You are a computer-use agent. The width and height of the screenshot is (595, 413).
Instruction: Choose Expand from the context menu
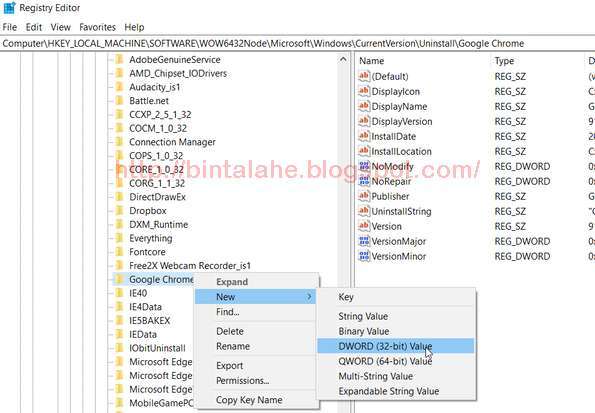pyautogui.click(x=255, y=282)
